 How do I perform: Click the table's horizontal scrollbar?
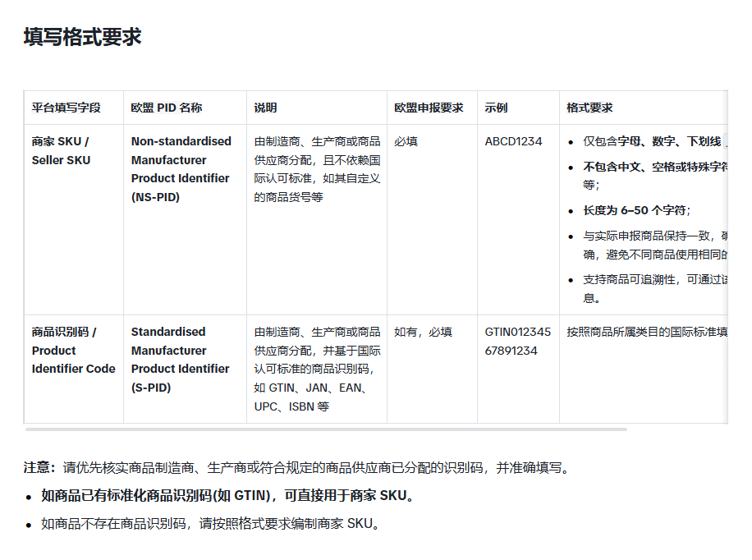(x=326, y=429)
